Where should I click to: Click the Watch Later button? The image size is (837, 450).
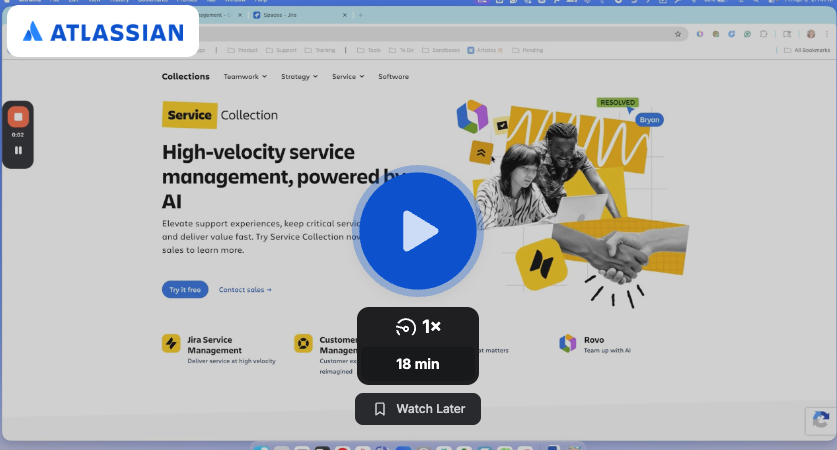point(418,409)
